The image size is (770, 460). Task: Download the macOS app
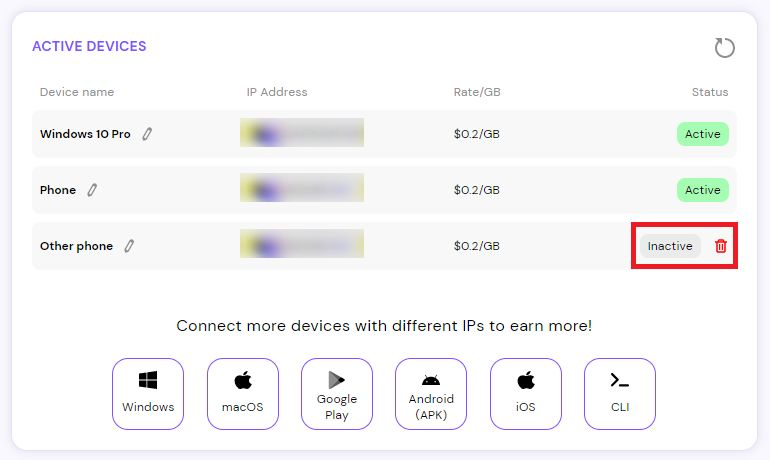[243, 394]
